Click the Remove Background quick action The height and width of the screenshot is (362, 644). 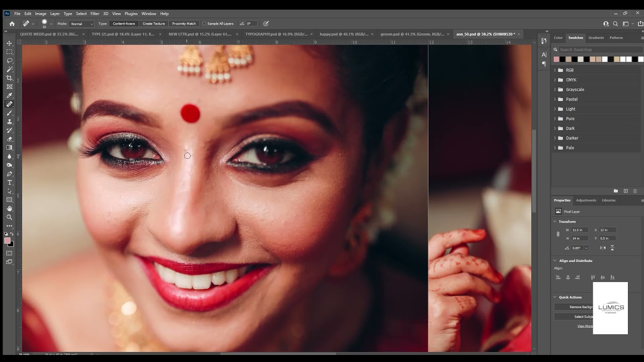(574, 307)
